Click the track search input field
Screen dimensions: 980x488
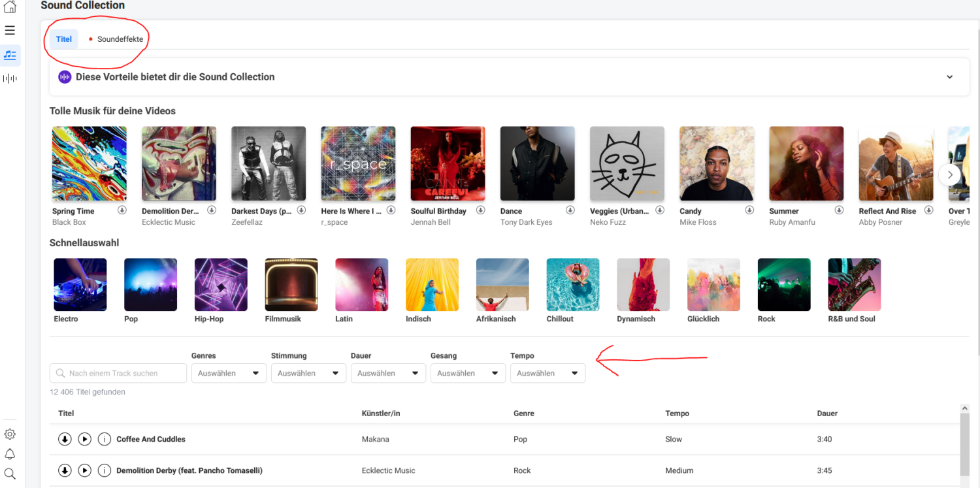[x=118, y=373]
